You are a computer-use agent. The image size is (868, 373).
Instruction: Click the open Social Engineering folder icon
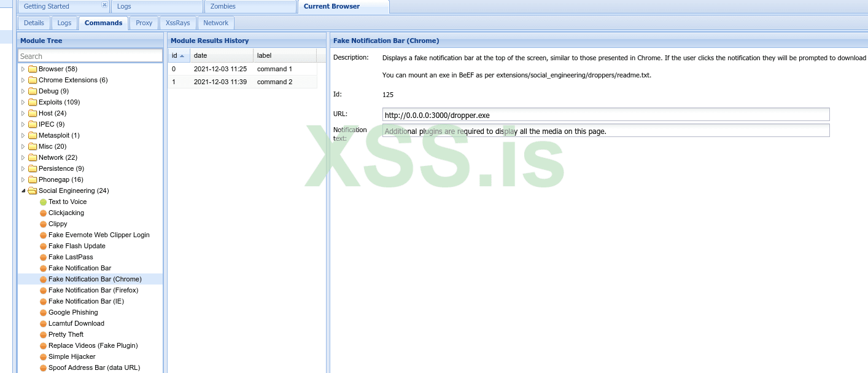pos(33,190)
